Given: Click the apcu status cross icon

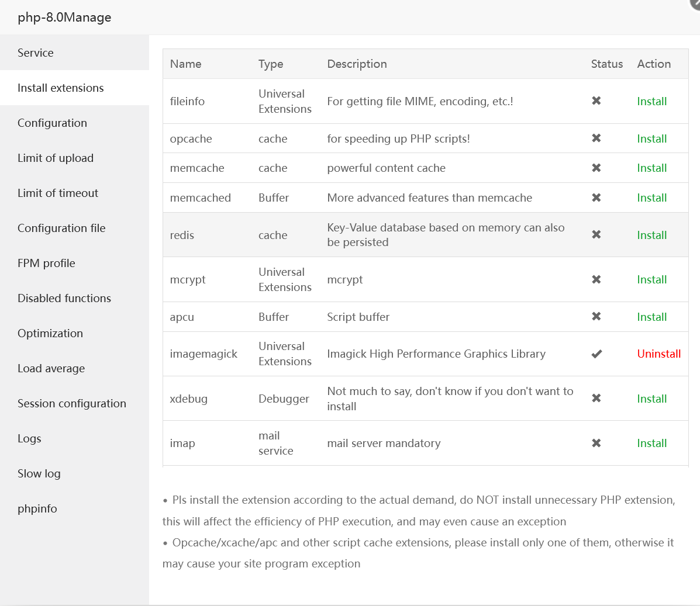Looking at the screenshot, I should (x=596, y=317).
